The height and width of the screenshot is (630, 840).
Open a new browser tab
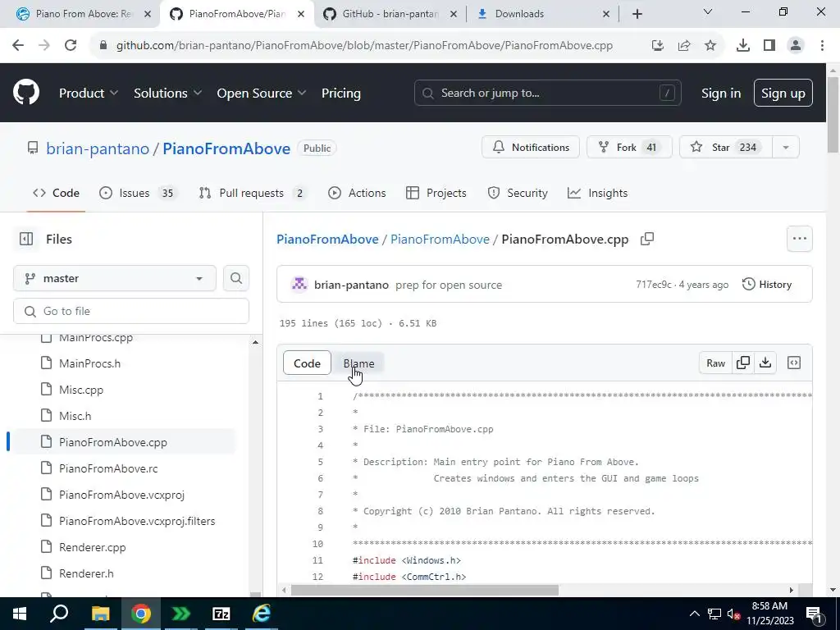(637, 14)
